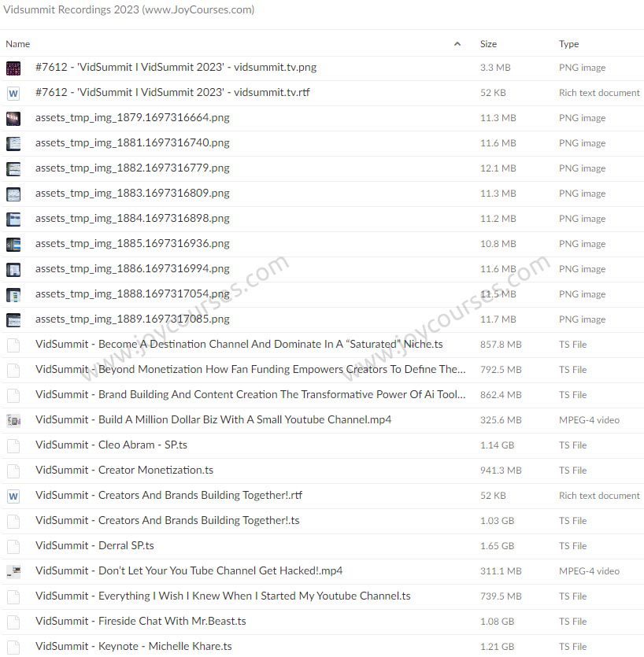Click the thumbnail icon of assets_tmp_img_1888 file

[13, 294]
